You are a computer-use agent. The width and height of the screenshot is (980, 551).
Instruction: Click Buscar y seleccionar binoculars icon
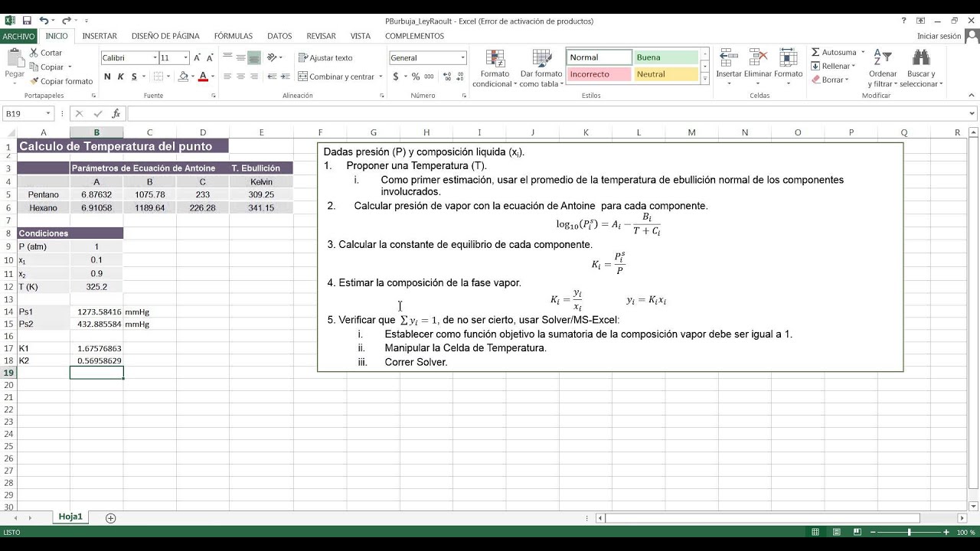click(x=921, y=58)
